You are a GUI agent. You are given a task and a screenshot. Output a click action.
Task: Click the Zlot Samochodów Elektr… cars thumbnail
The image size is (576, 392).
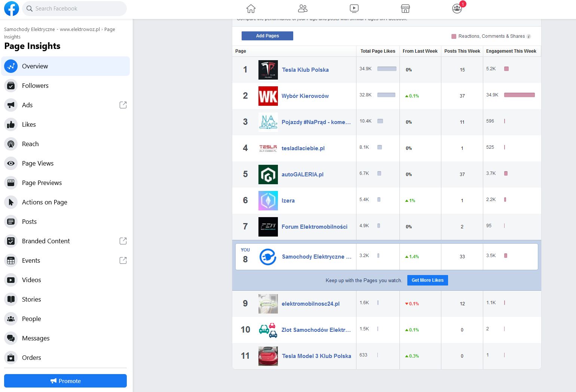[268, 330]
